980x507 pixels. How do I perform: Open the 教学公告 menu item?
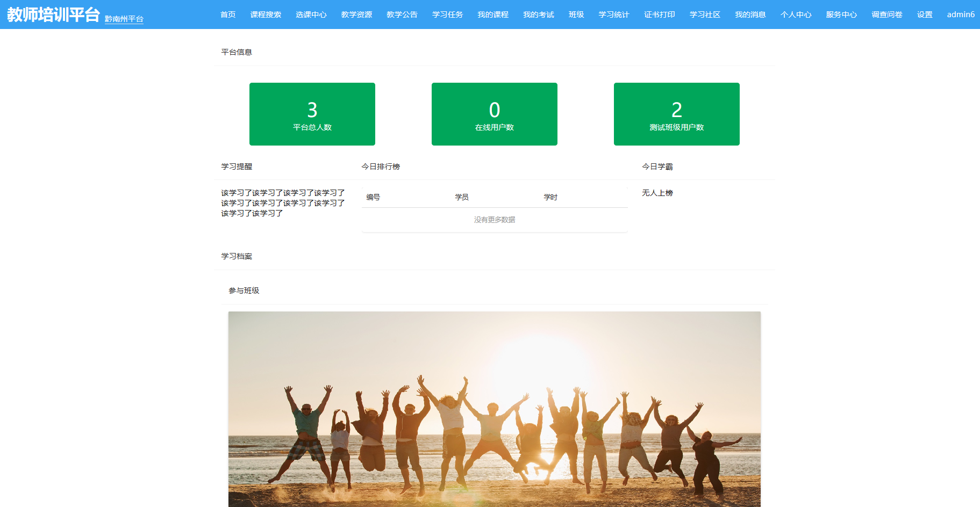point(402,15)
